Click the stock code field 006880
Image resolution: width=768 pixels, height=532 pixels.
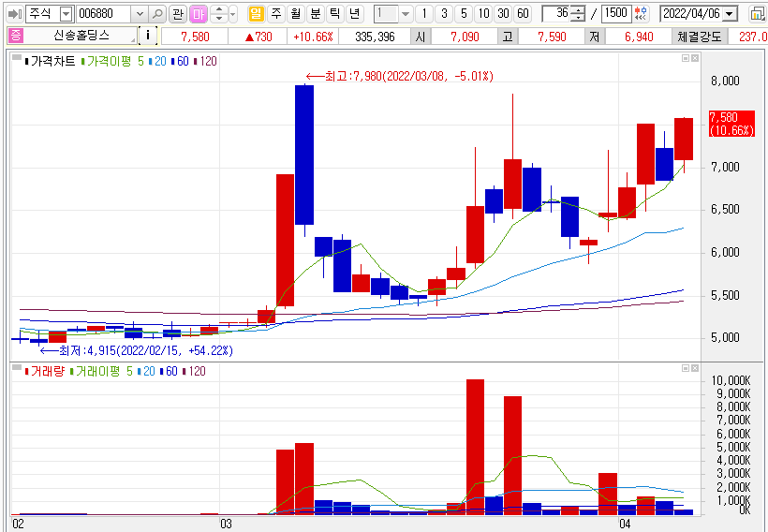tap(104, 14)
